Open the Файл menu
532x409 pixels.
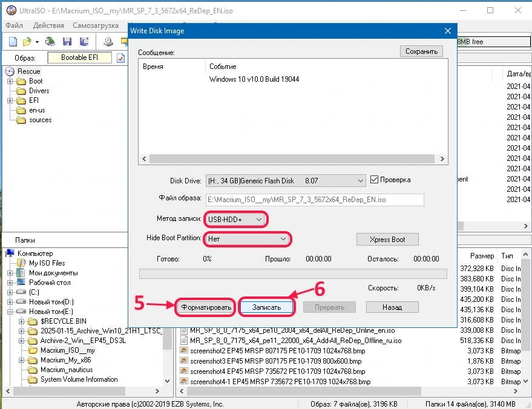(x=15, y=25)
